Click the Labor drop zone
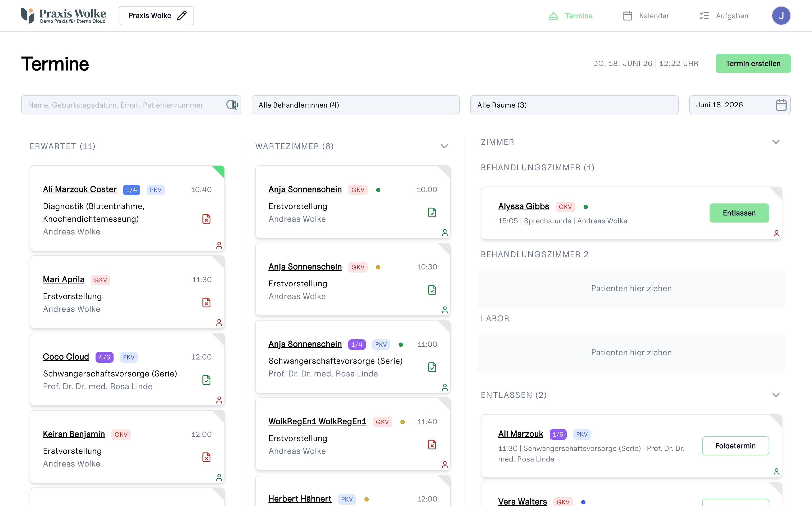Viewport: 812px width, 506px height. point(631,352)
